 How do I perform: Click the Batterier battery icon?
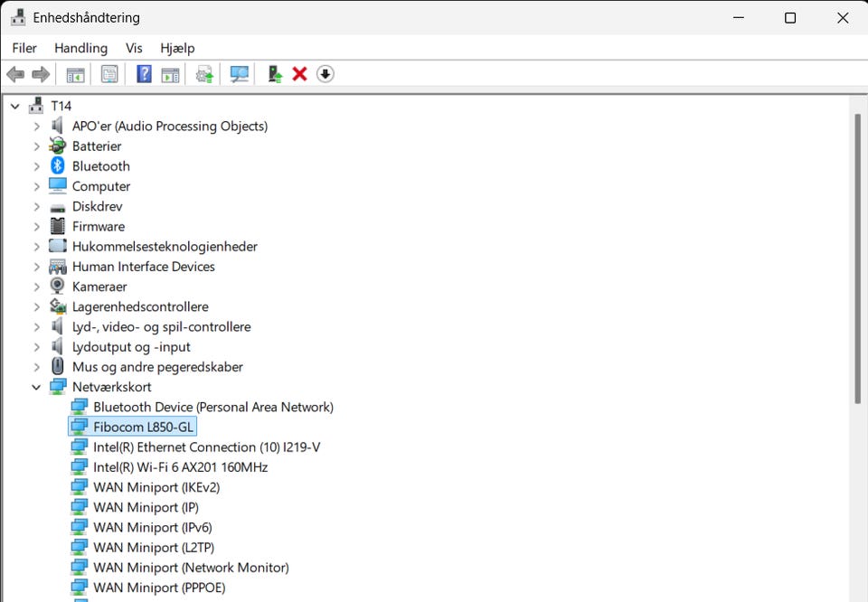58,146
